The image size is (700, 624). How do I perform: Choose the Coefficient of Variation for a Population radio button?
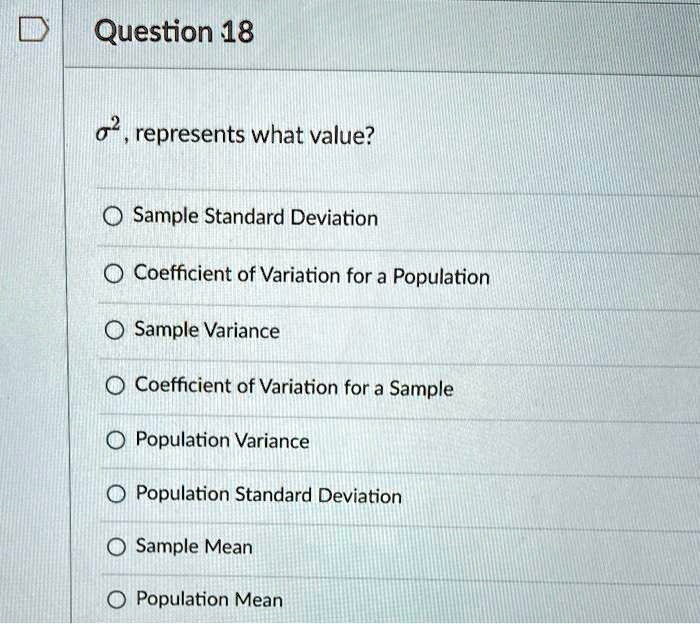[x=114, y=273]
